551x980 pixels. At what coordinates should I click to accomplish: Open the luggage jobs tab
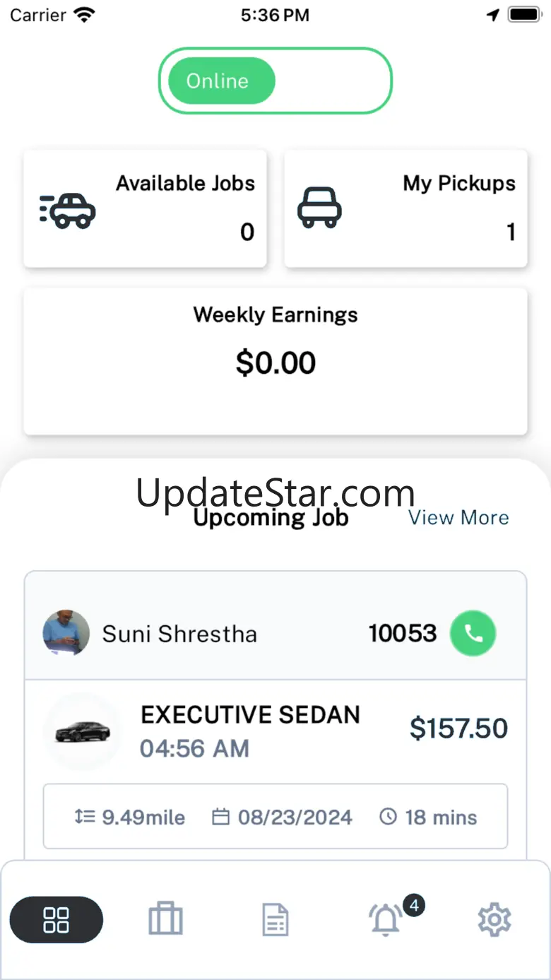click(165, 920)
